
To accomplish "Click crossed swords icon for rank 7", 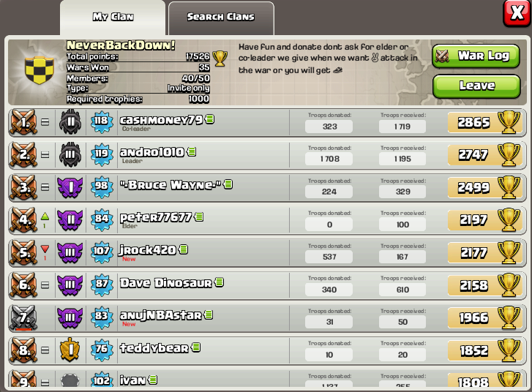I will 23,317.
